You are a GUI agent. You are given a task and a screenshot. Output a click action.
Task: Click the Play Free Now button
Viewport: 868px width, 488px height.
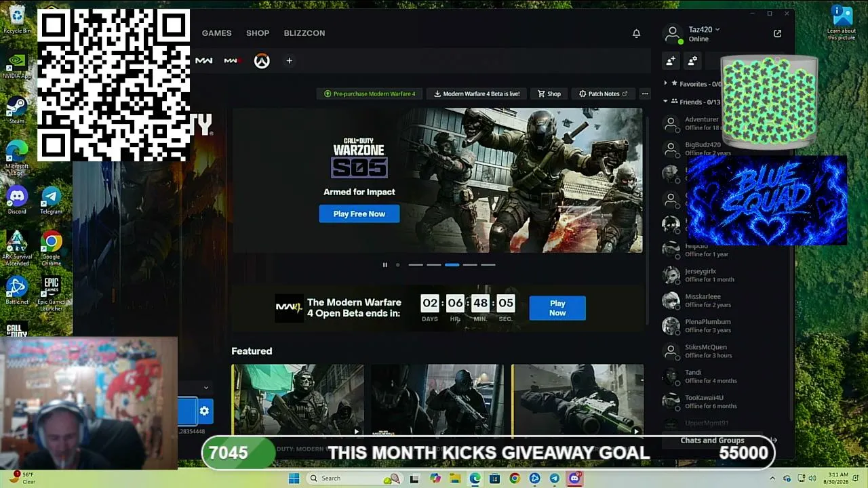coord(359,214)
